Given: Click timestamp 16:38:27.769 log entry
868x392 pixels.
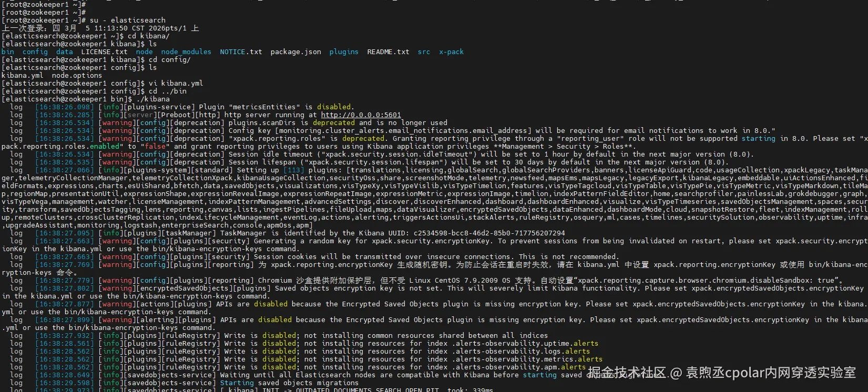Looking at the screenshot, I should click(x=64, y=264).
